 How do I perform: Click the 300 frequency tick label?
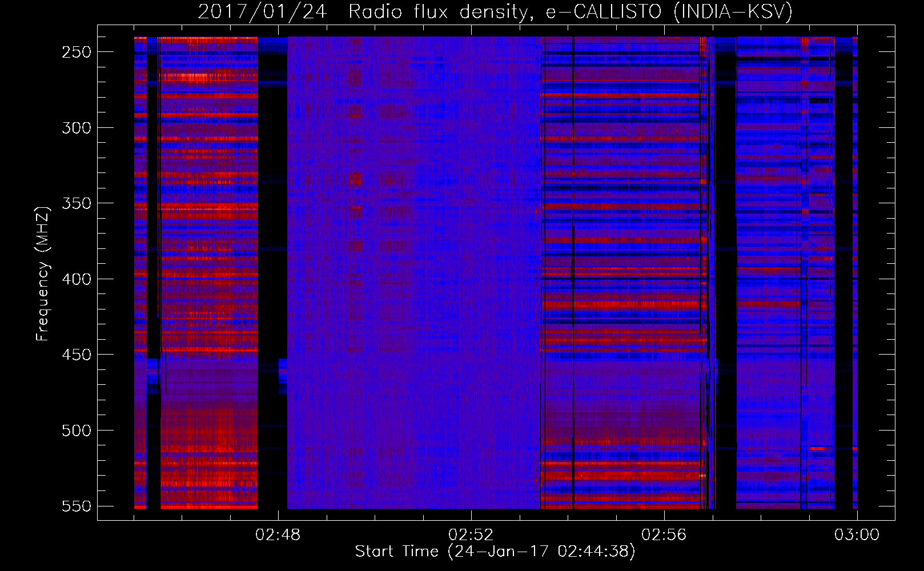[77, 128]
